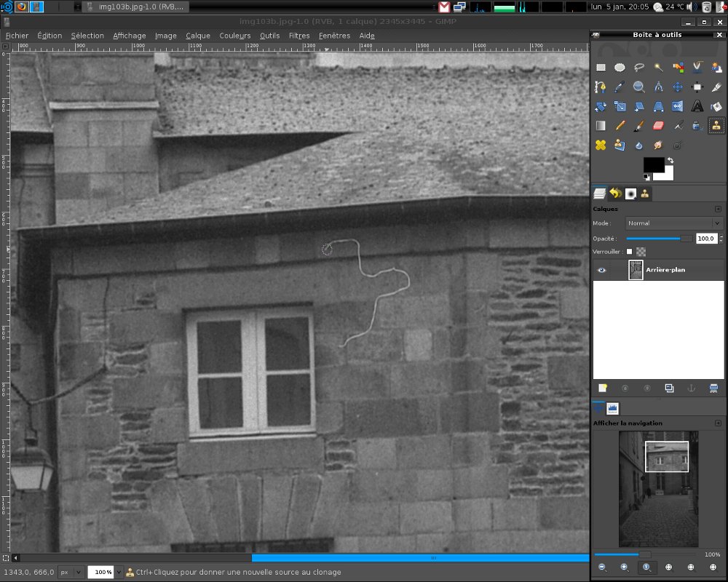This screenshot has height=582, width=728.
Task: Choose the Paths tool
Action: coord(601,87)
